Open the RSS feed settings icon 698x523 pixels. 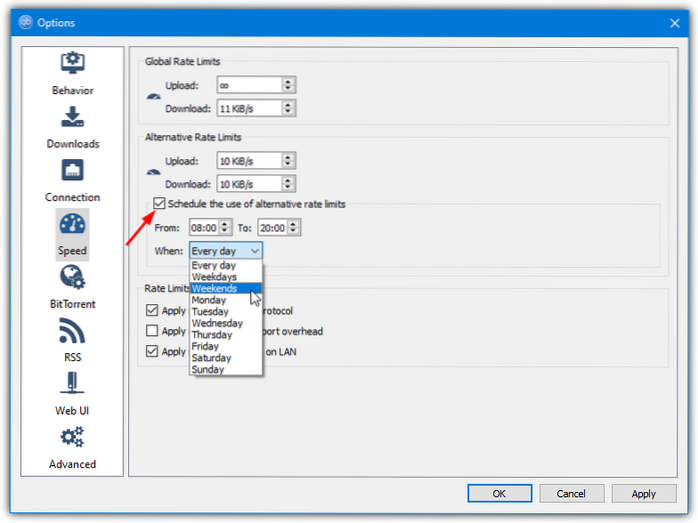[72, 332]
